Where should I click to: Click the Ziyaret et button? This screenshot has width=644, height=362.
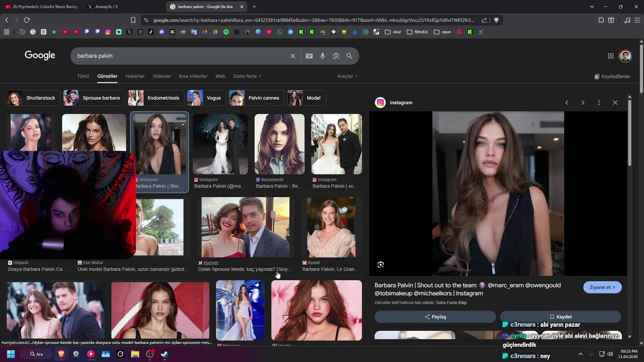(602, 287)
